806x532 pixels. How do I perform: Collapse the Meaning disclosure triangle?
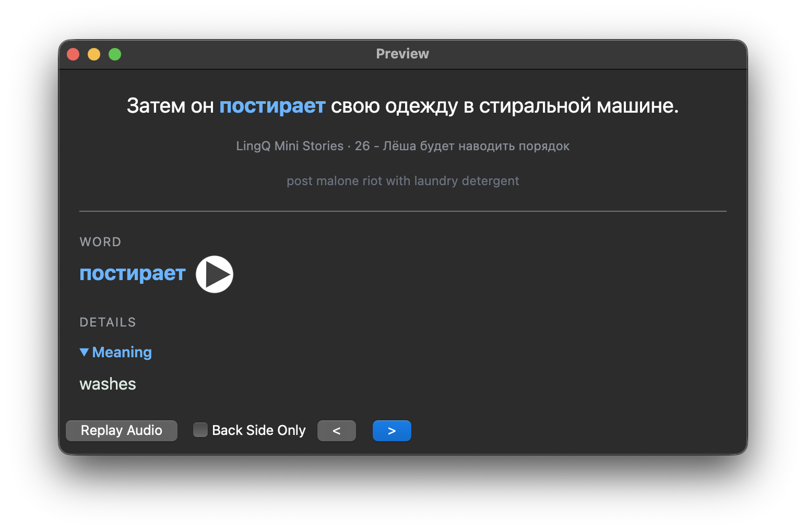(x=84, y=353)
